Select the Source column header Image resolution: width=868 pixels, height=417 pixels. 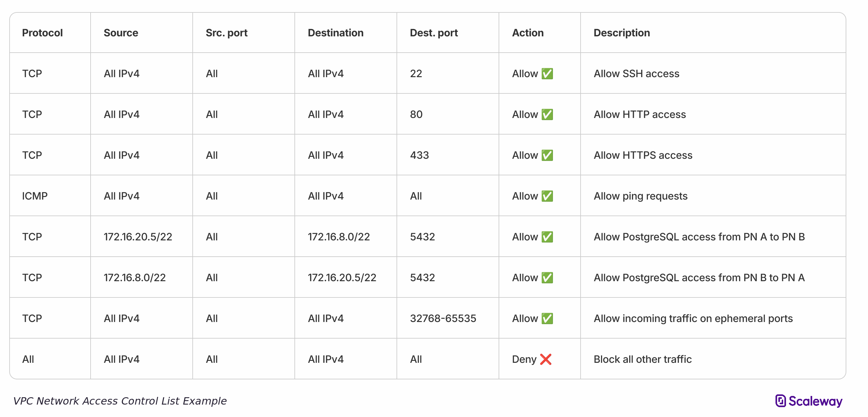point(121,33)
